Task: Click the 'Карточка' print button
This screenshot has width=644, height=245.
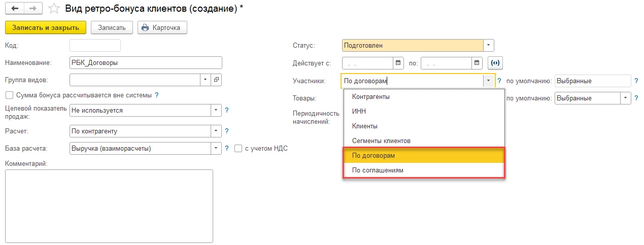Action: pyautogui.click(x=162, y=27)
